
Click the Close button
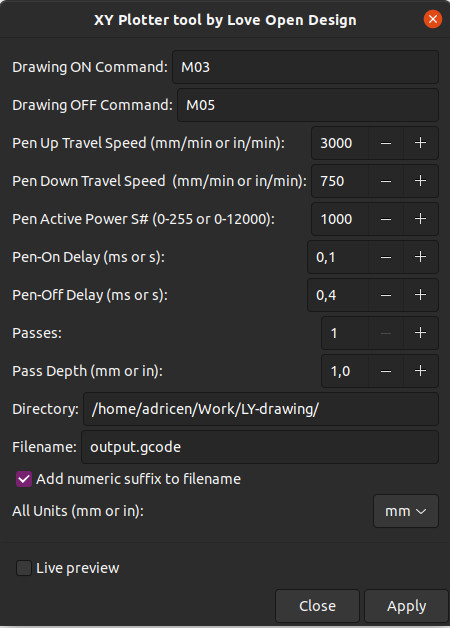tap(317, 606)
